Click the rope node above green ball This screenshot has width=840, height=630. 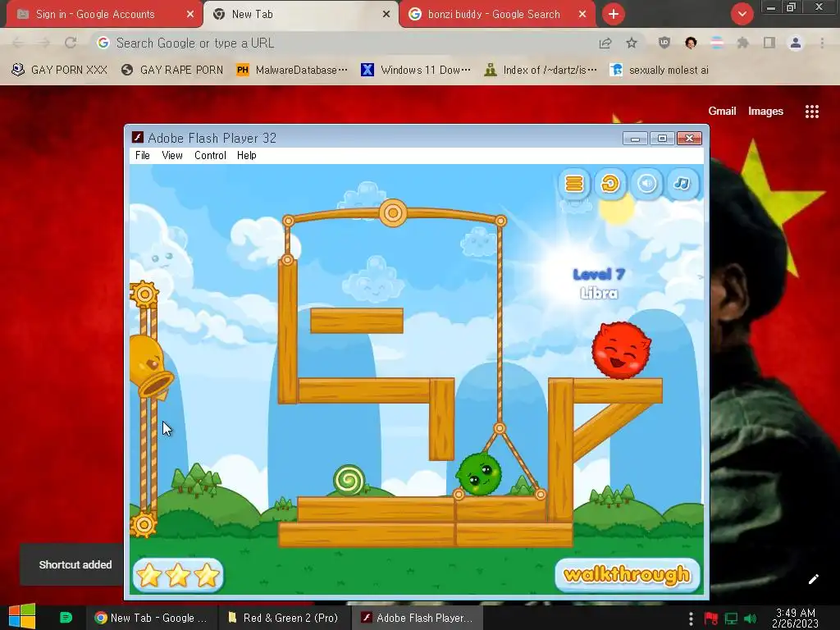(x=500, y=428)
